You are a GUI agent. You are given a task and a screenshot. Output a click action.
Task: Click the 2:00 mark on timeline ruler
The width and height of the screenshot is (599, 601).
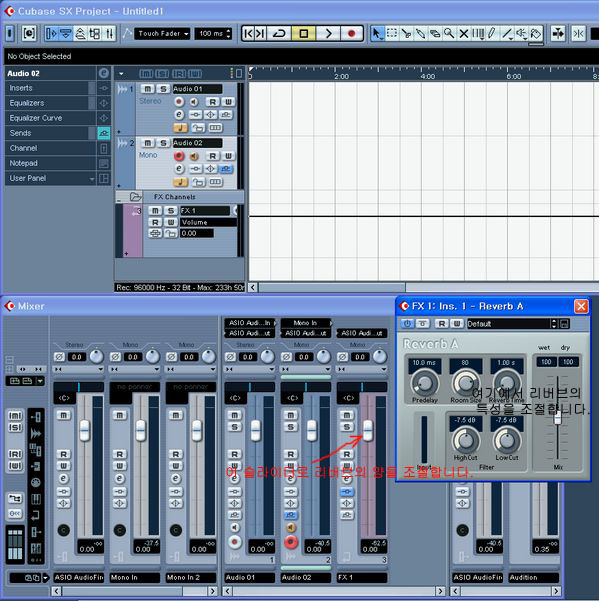pos(341,76)
